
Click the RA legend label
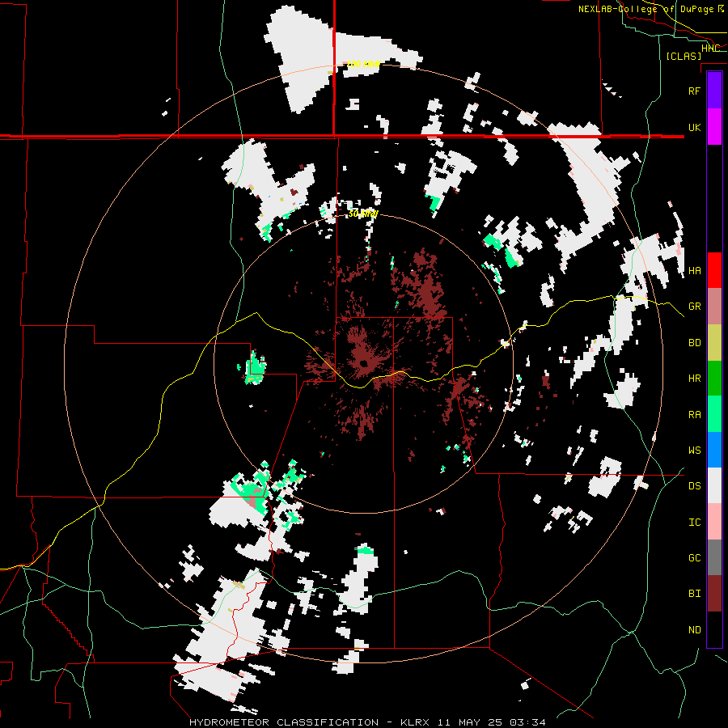(694, 415)
